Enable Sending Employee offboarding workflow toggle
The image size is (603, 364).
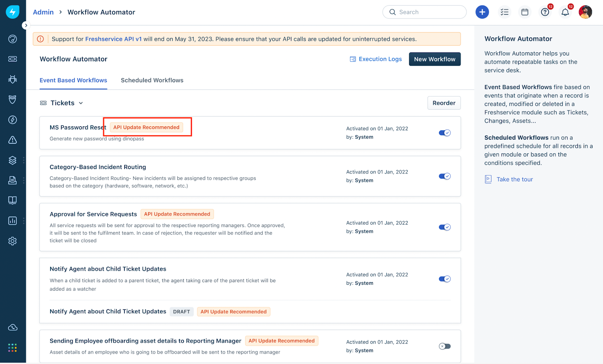click(x=445, y=346)
